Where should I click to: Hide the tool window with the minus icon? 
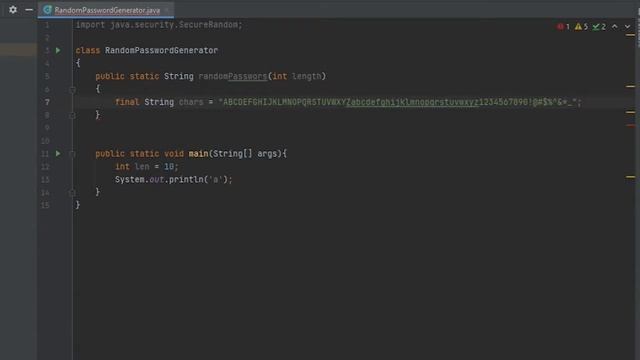pos(29,9)
